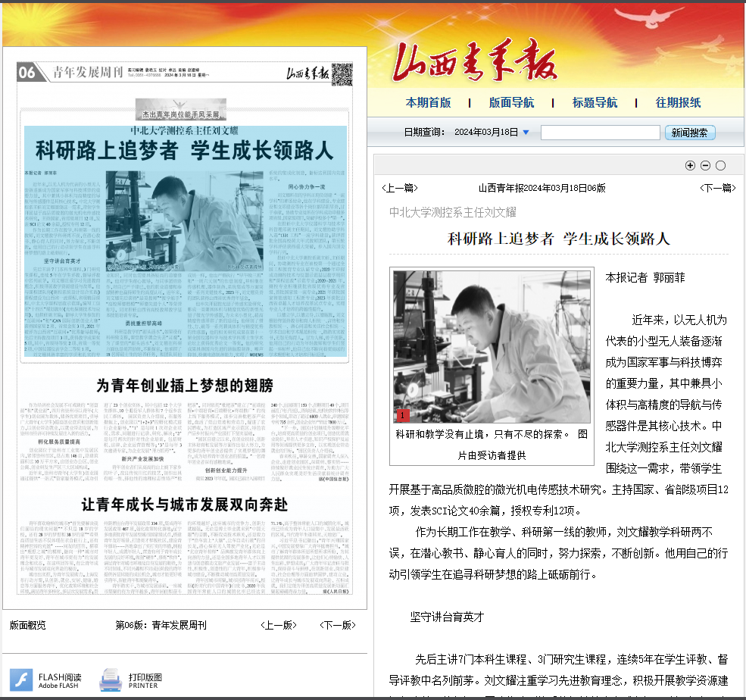The width and height of the screenshot is (746, 700).
Task: Go to previous article 上一篇
Action: point(398,188)
